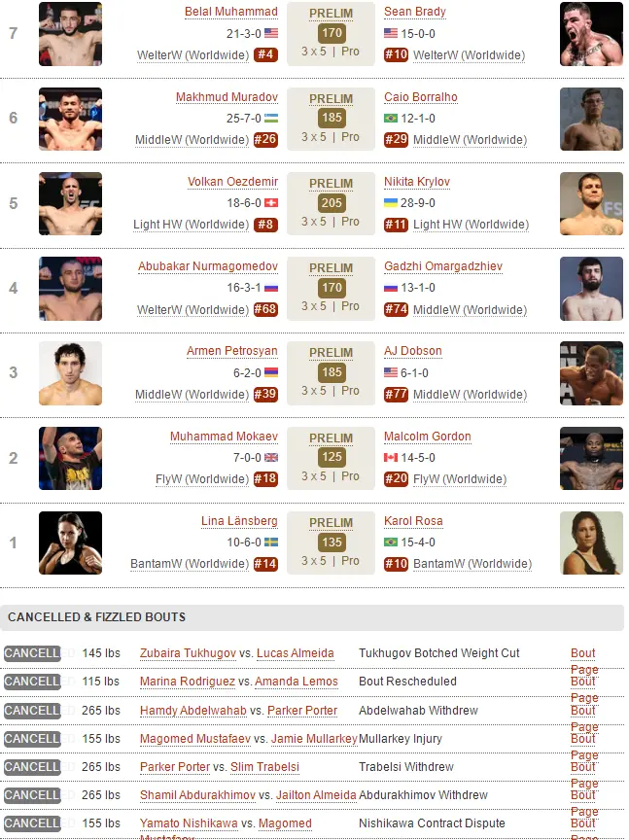Click the #77 ranking badge for AJ Dobson
The width and height of the screenshot is (629, 840).
tap(396, 395)
